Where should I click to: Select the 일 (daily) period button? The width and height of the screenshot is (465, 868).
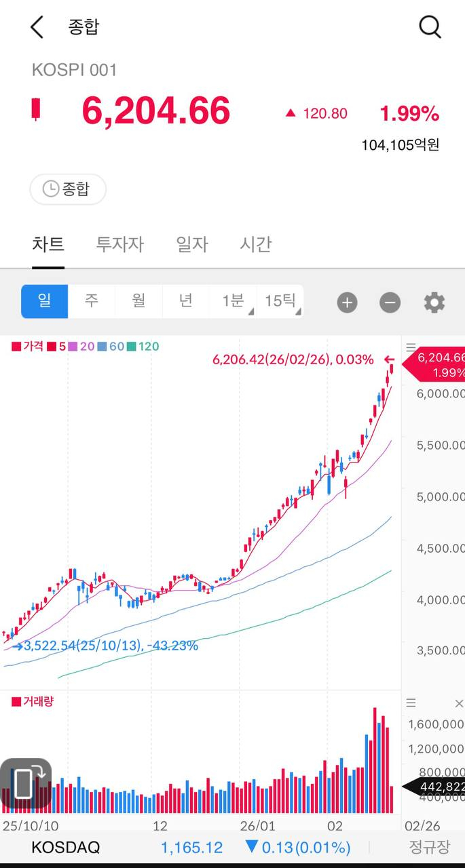point(45,301)
